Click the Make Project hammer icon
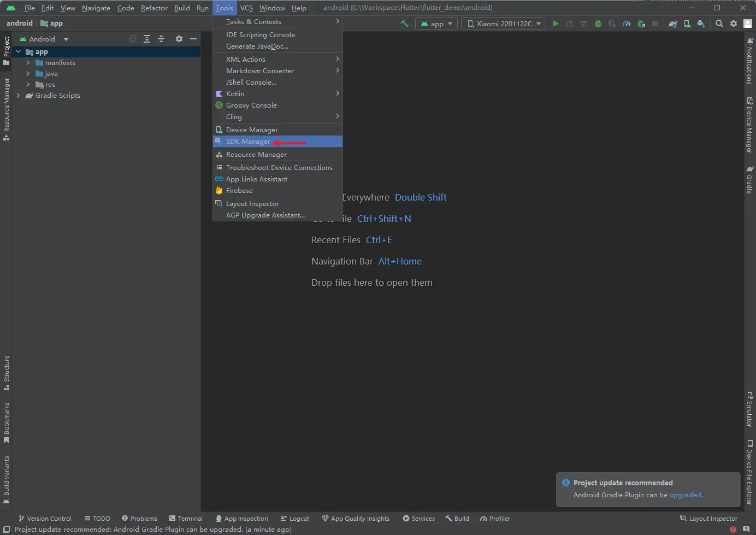Image resolution: width=756 pixels, height=535 pixels. (404, 23)
